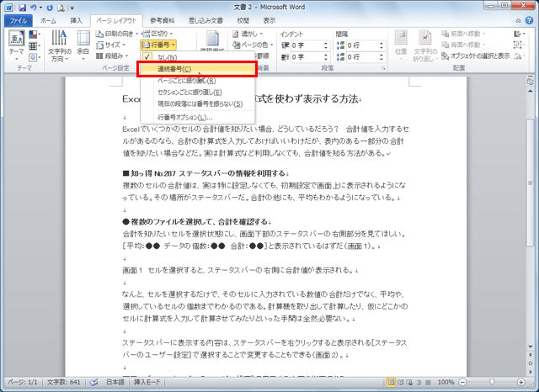Click the Print Preview quick access icon

pos(61,8)
